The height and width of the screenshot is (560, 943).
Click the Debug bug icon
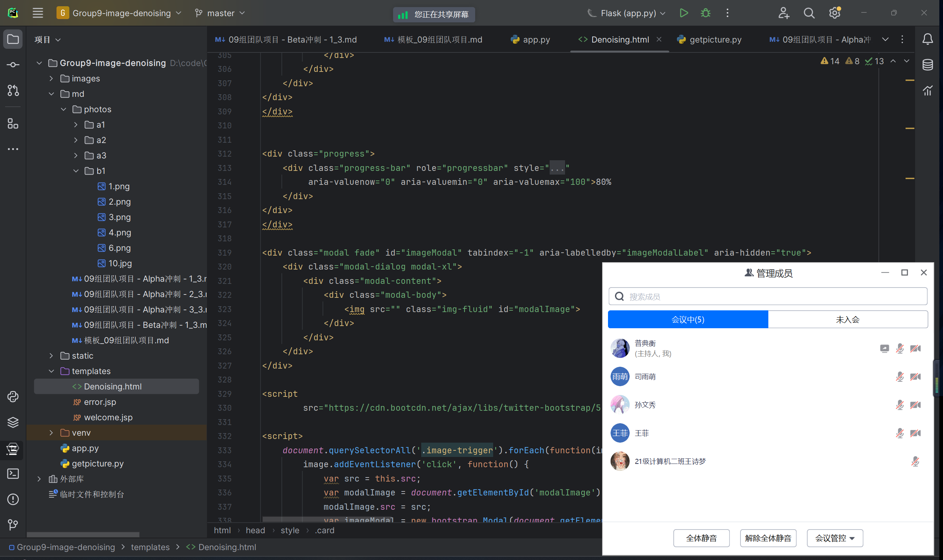[x=705, y=13]
